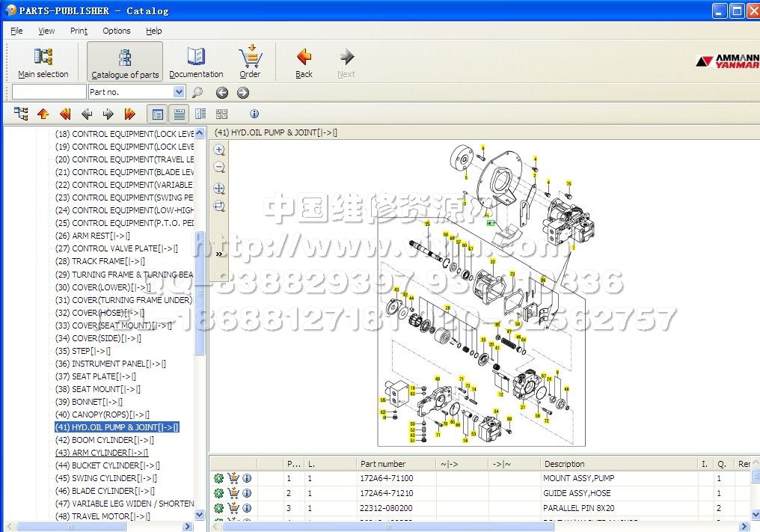Open the Part no. search type dropdown

click(x=179, y=92)
